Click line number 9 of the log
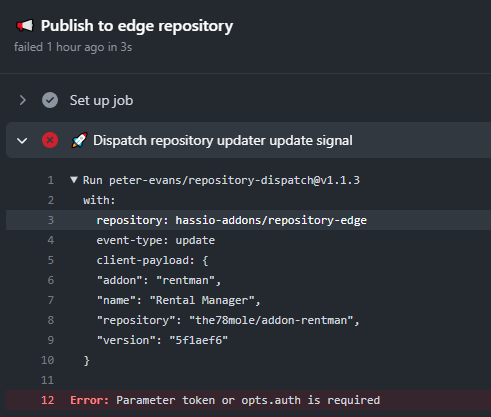Screen dimensions: 491x417 [51, 340]
